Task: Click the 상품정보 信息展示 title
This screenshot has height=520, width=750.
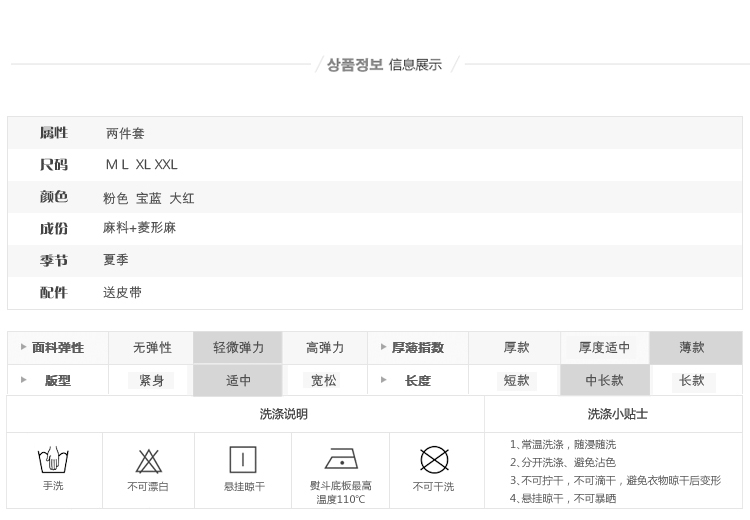Action: [x=384, y=65]
